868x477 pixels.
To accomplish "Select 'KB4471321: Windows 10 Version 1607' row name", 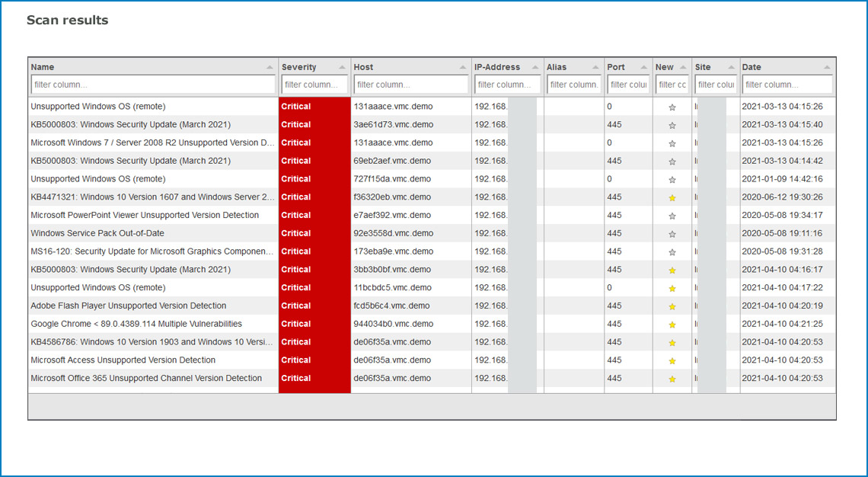I will pyautogui.click(x=153, y=197).
